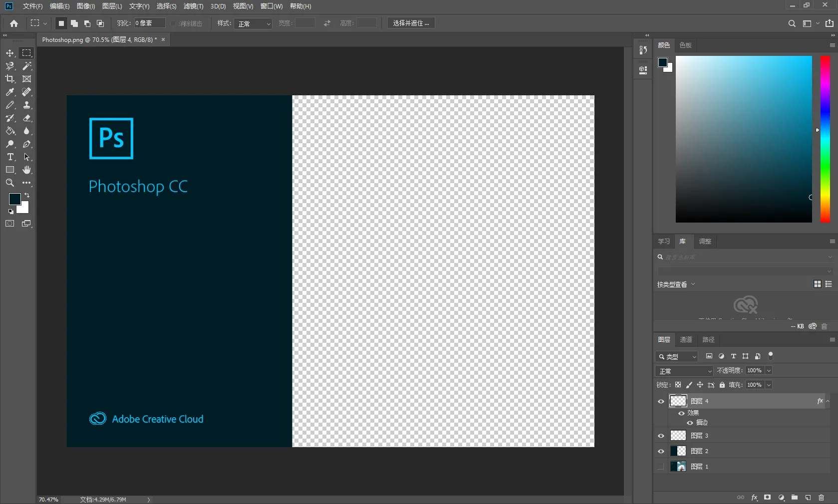Open the search magnifier icon at top right
The height and width of the screenshot is (504, 838).
pos(792,23)
